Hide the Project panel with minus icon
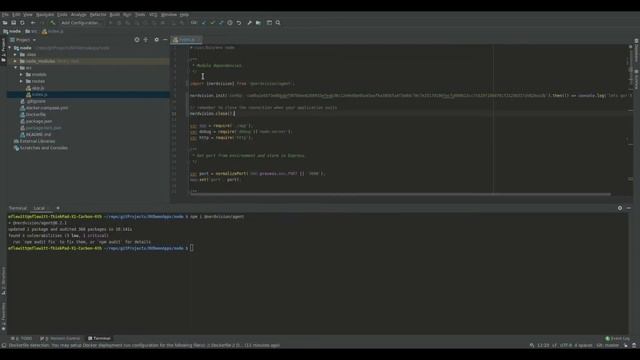Viewport: 640px width, 360px height. tap(165, 40)
